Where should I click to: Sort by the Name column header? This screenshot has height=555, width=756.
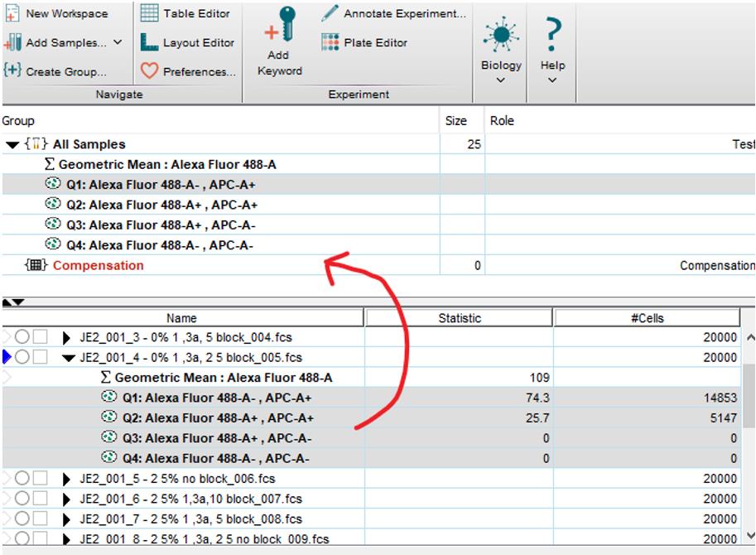point(182,318)
